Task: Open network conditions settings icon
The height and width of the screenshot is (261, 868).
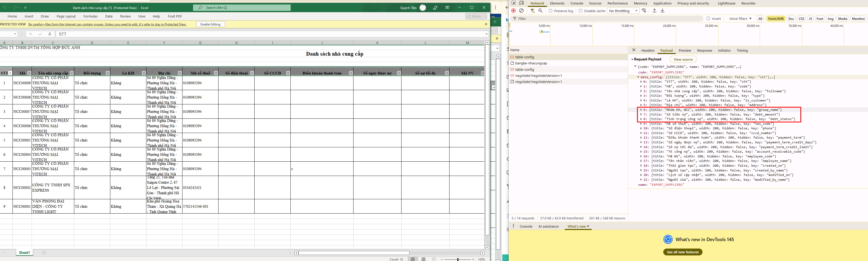Action: (644, 11)
